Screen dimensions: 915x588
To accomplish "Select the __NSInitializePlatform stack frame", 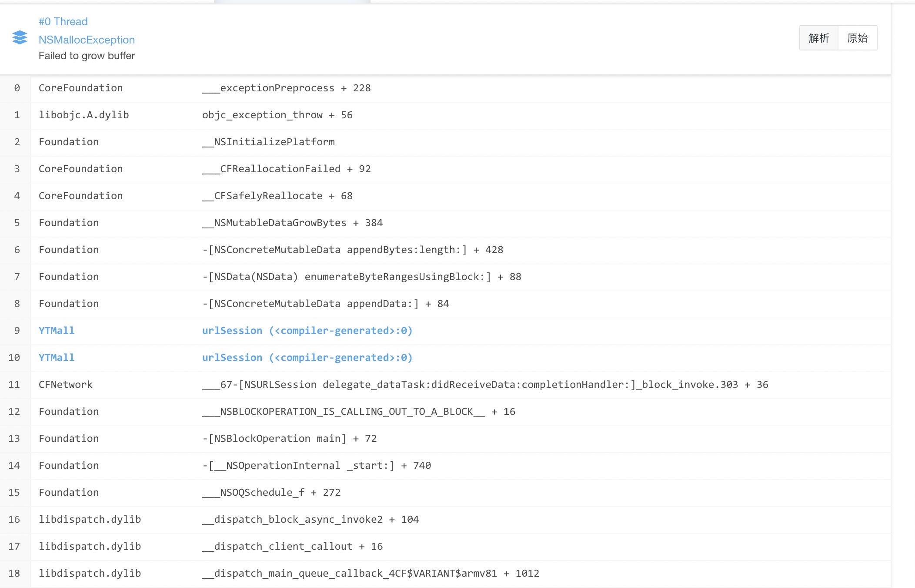I will (268, 142).
